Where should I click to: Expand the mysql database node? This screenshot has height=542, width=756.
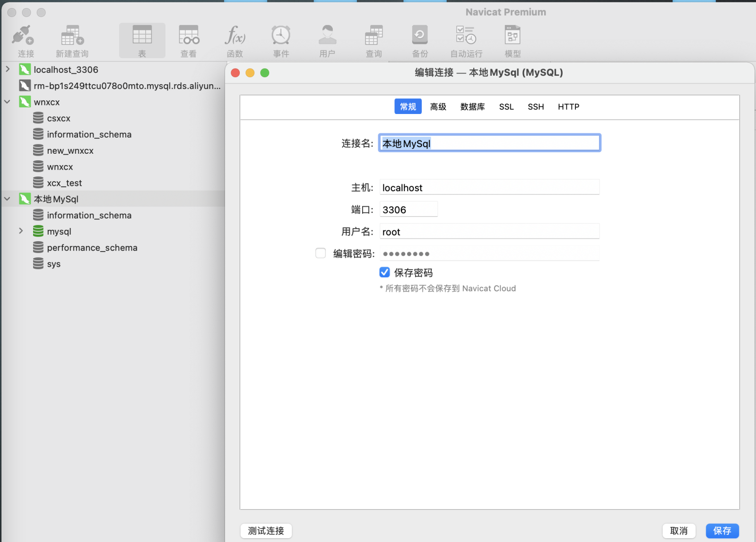tap(21, 231)
